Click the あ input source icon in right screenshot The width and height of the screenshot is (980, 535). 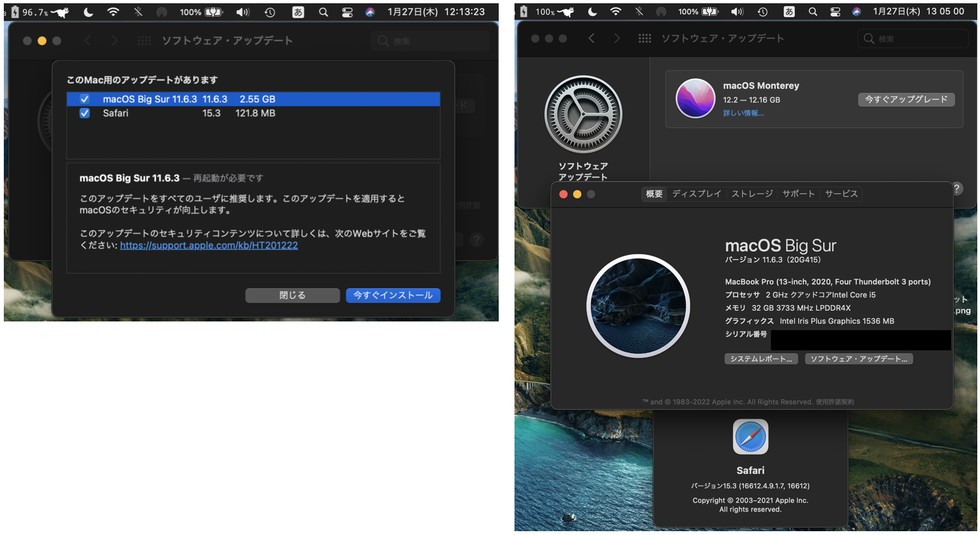coord(789,11)
